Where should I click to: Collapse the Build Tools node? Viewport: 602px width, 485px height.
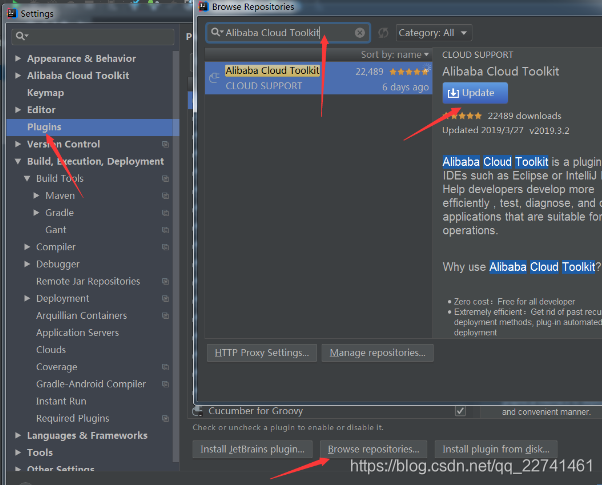click(27, 179)
